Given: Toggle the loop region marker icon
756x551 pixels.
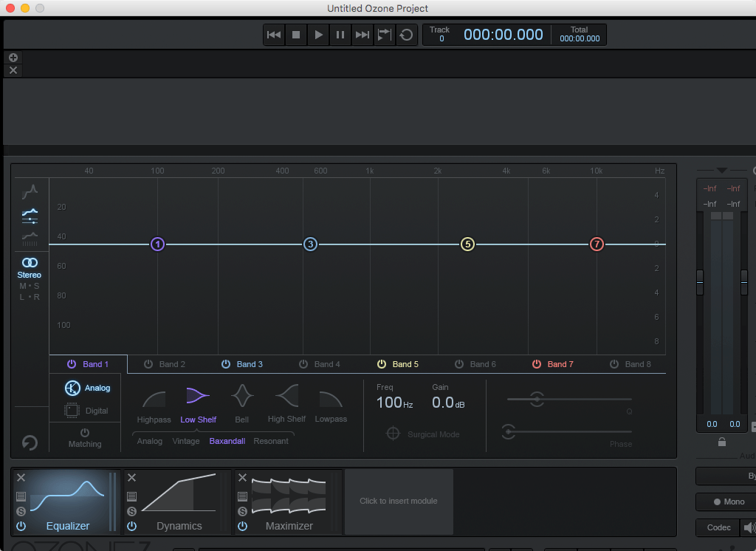Looking at the screenshot, I should [x=384, y=35].
